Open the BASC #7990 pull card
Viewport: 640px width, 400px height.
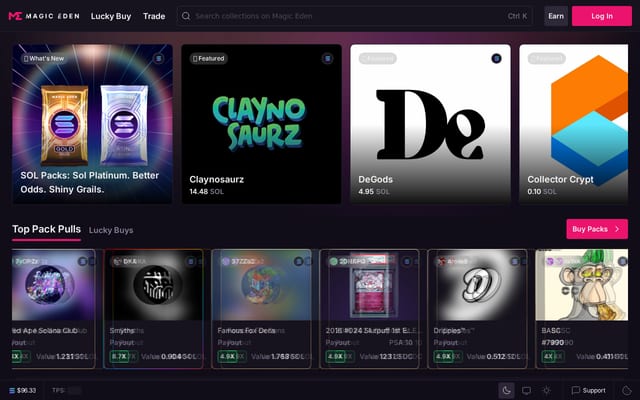582,309
